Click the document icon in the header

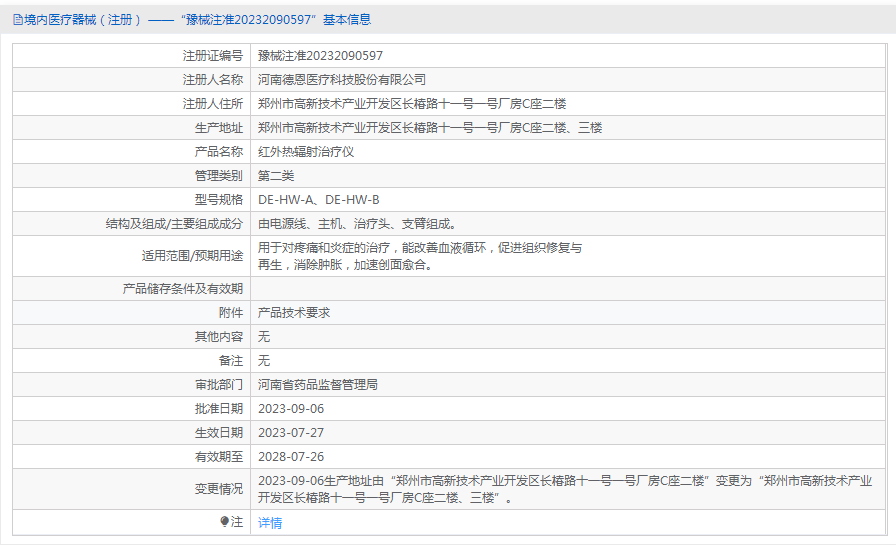(18, 20)
